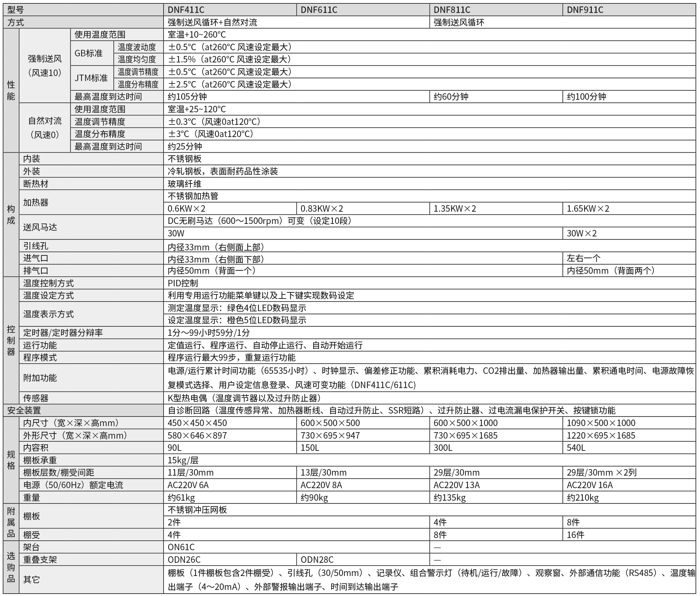This screenshot has width=700, height=596.
Task: Click the 约210kg weight cell
Action: click(629, 498)
